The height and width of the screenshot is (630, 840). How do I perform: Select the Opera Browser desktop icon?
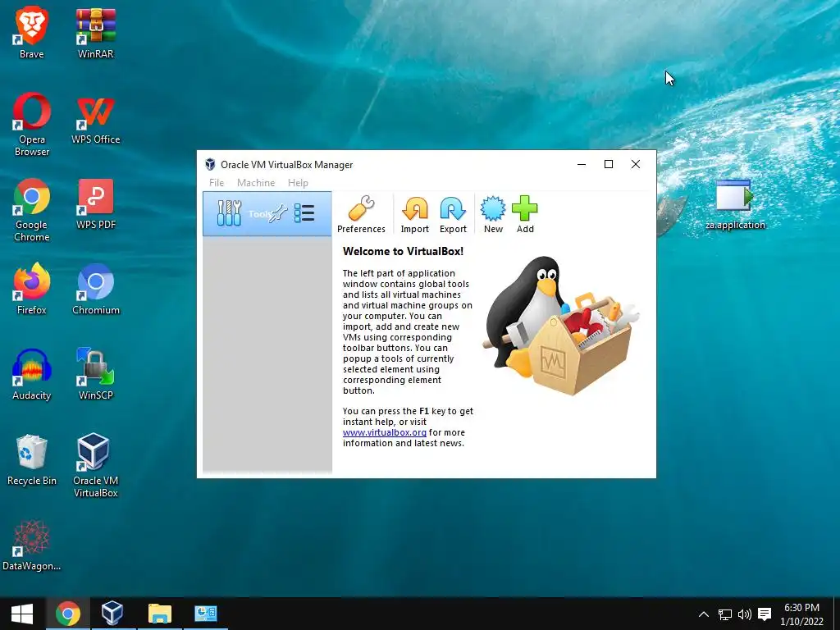32,125
